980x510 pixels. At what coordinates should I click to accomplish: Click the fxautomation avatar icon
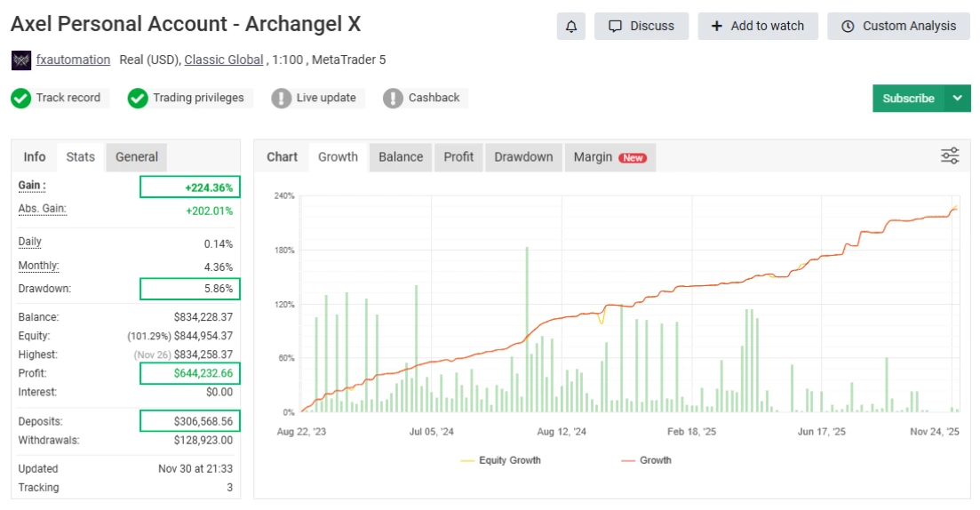coord(21,60)
